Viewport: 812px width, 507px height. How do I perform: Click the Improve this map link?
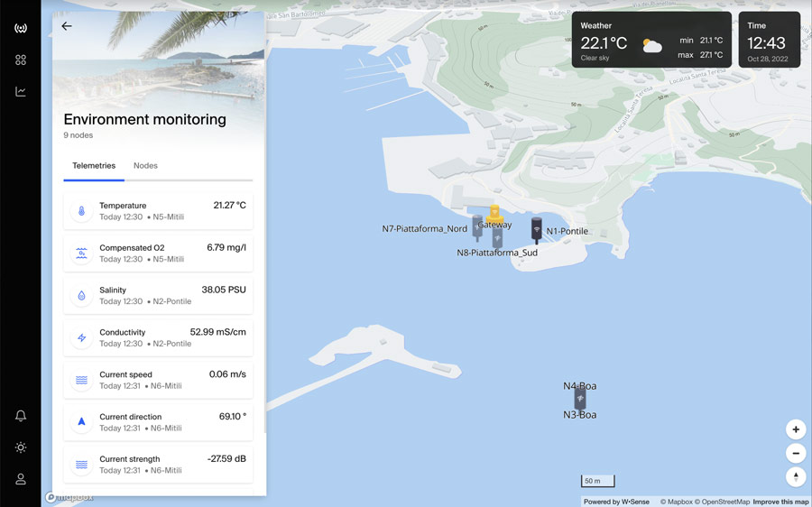(780, 502)
